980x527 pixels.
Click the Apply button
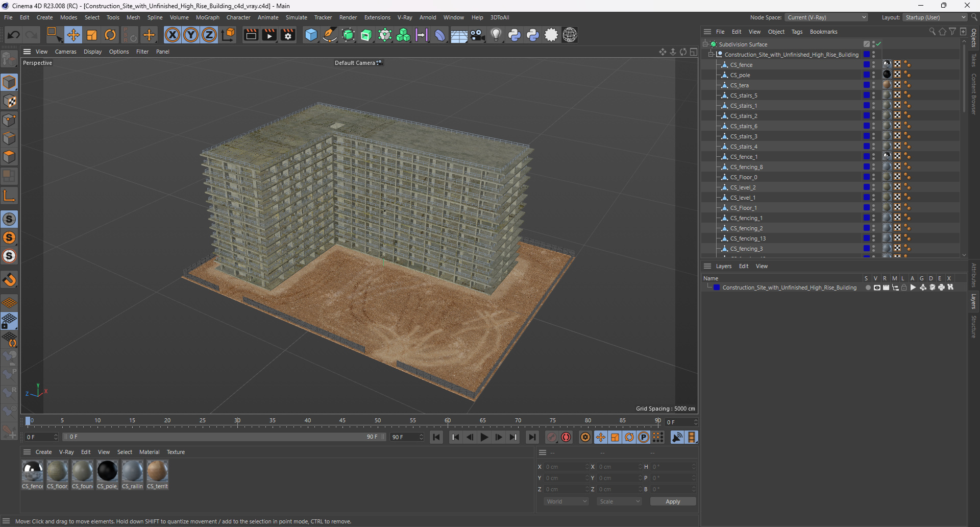pos(672,501)
